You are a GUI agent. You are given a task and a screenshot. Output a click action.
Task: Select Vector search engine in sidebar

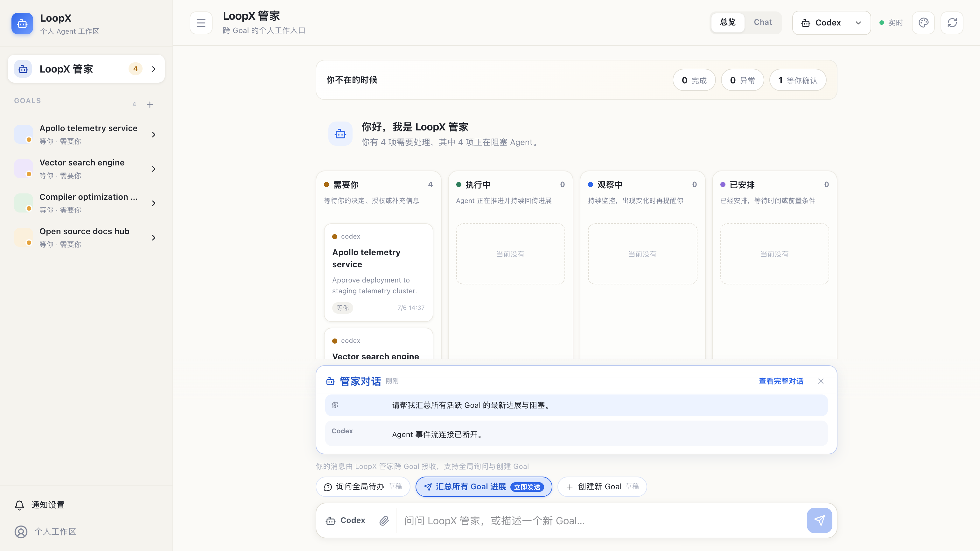point(86,169)
